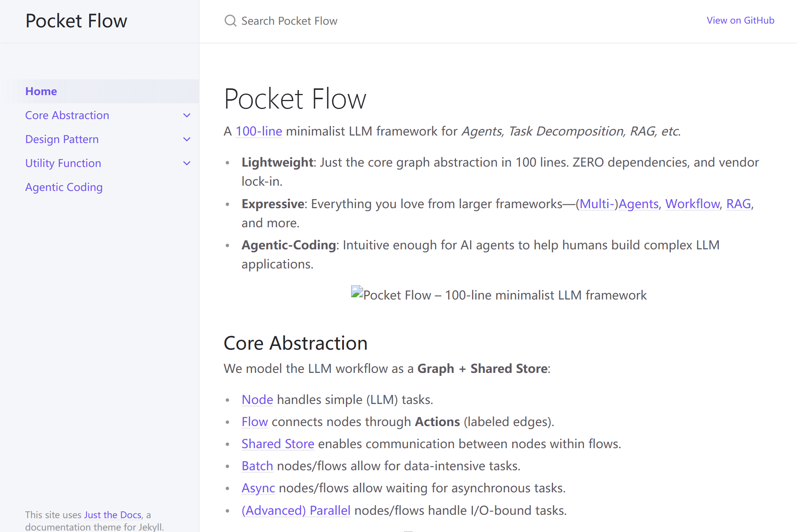Open the (Multi-) link
The width and height of the screenshot is (797, 532).
click(x=597, y=204)
